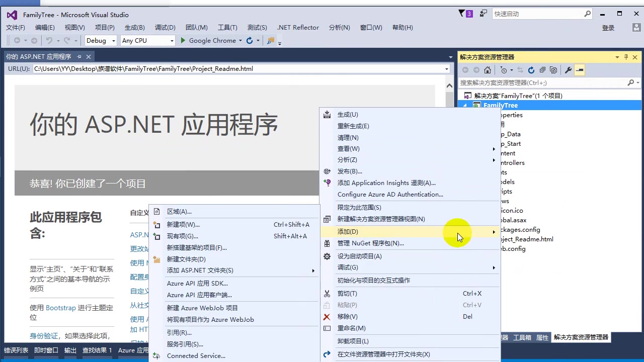
Task: Click red X icon for 移除(V)
Action: click(327, 317)
